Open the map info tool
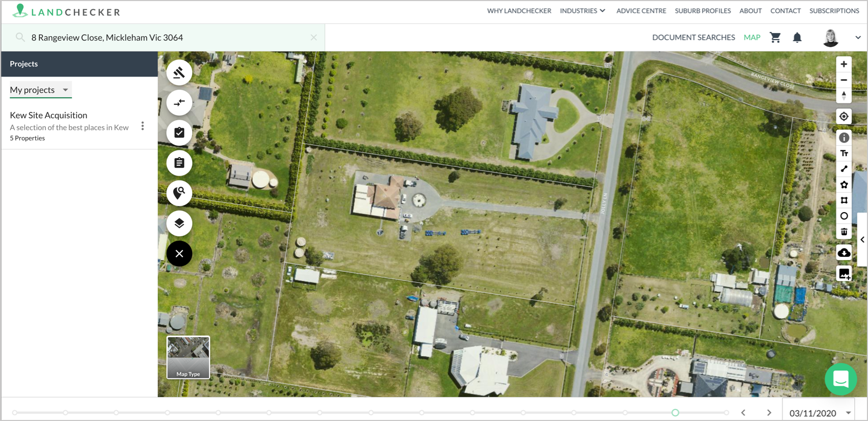 844,138
